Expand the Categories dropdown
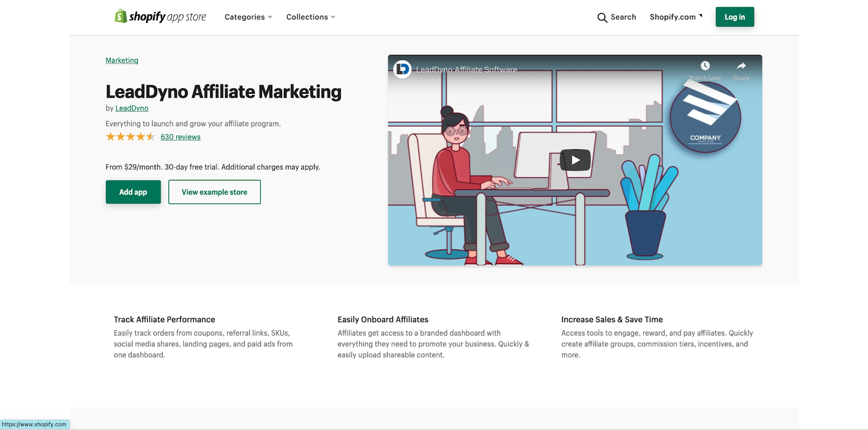The height and width of the screenshot is (430, 868). (248, 17)
